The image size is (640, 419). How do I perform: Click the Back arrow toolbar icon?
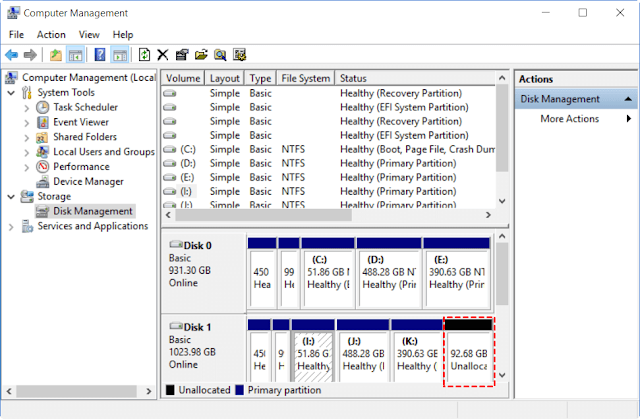tap(11, 55)
